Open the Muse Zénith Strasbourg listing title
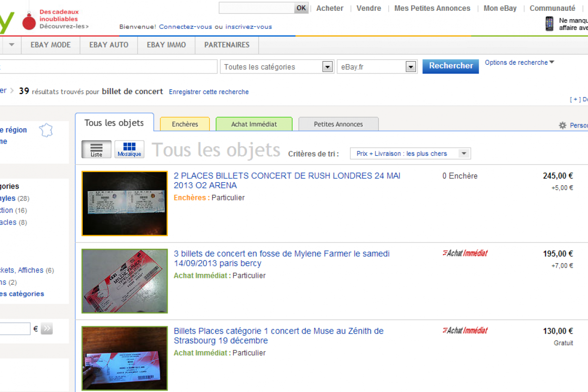 click(x=279, y=336)
